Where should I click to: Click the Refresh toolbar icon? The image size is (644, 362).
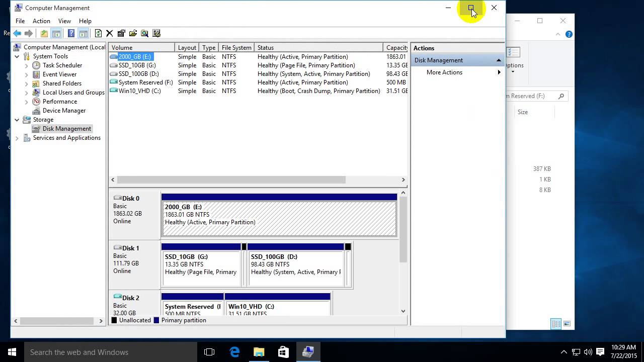pyautogui.click(x=98, y=34)
